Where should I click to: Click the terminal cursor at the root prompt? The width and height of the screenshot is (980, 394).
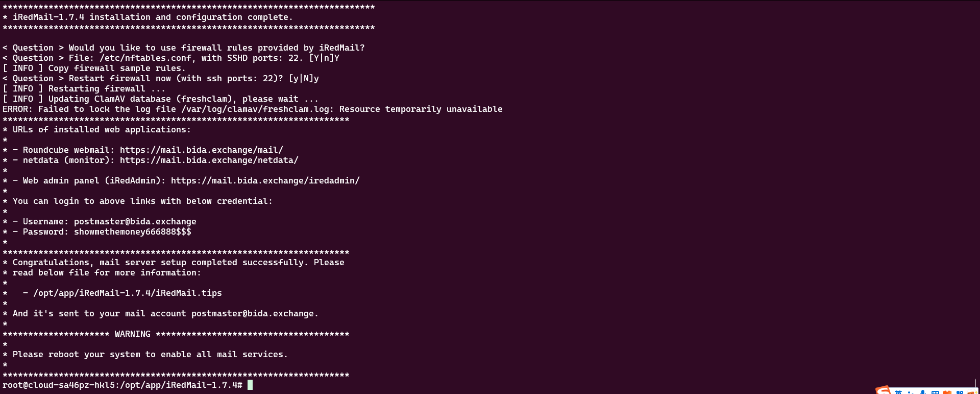(x=250, y=385)
